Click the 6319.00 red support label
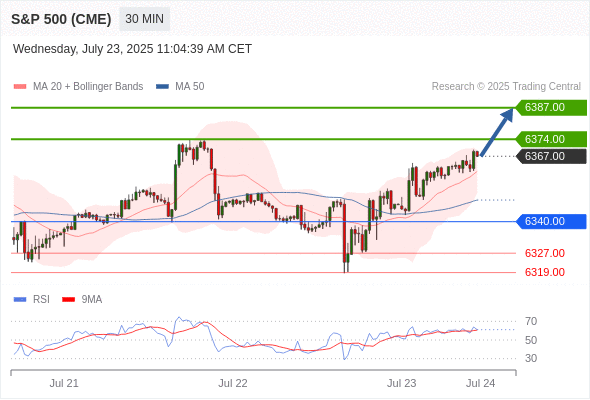Viewport: 590px width, 400px height. [x=544, y=272]
